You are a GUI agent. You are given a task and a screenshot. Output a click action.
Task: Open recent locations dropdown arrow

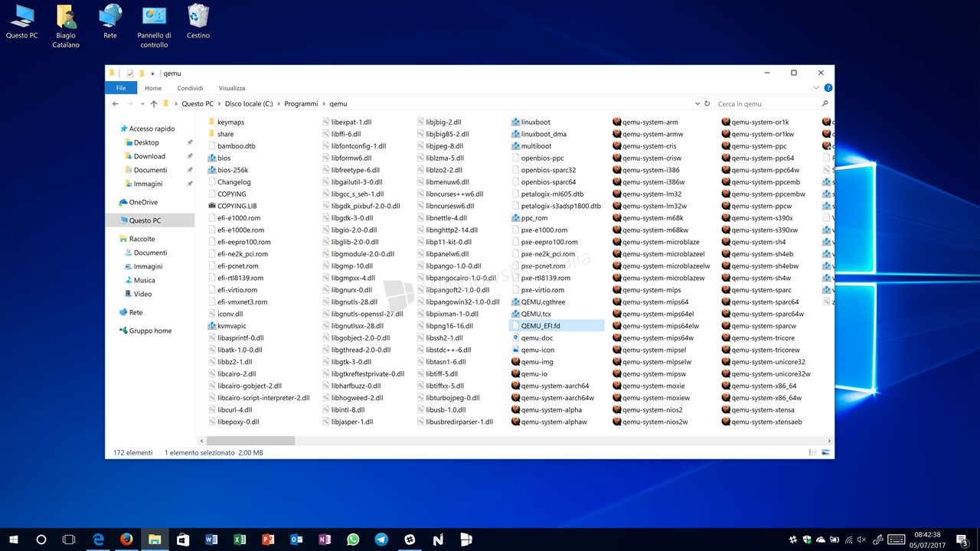pyautogui.click(x=142, y=103)
